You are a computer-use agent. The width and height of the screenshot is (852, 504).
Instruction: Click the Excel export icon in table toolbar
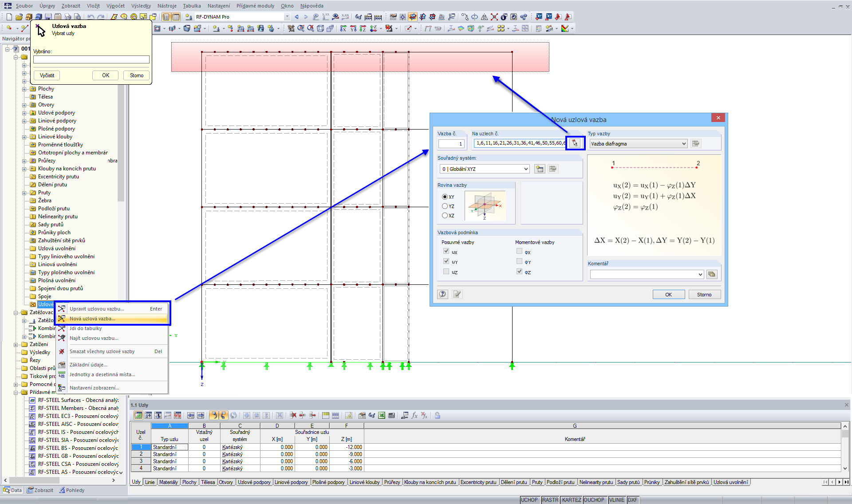382,415
